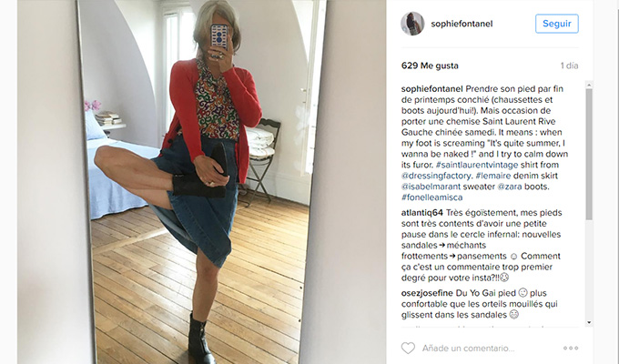Image resolution: width=619 pixels, height=364 pixels.
Task: Click the heart like icon
Action: (408, 349)
